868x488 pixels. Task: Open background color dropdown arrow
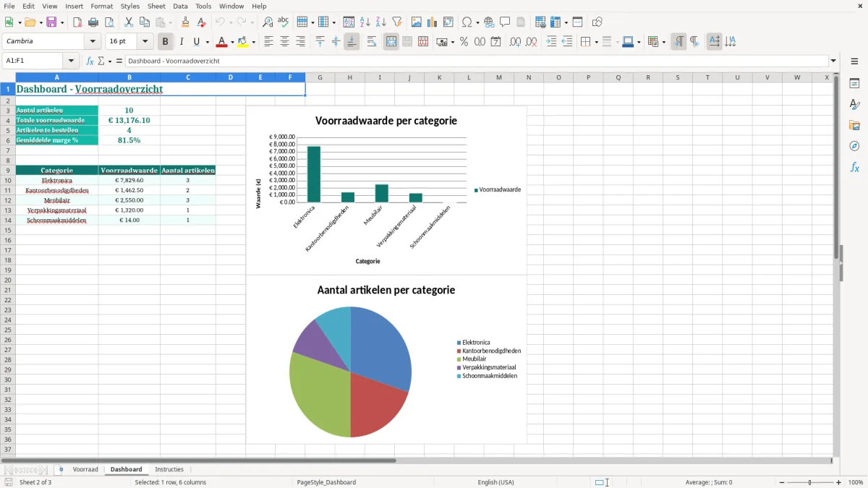(253, 42)
